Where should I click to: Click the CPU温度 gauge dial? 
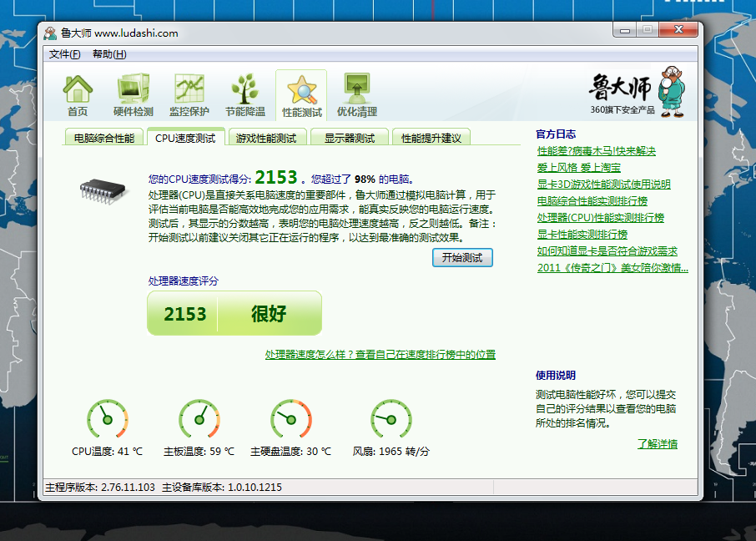click(108, 418)
